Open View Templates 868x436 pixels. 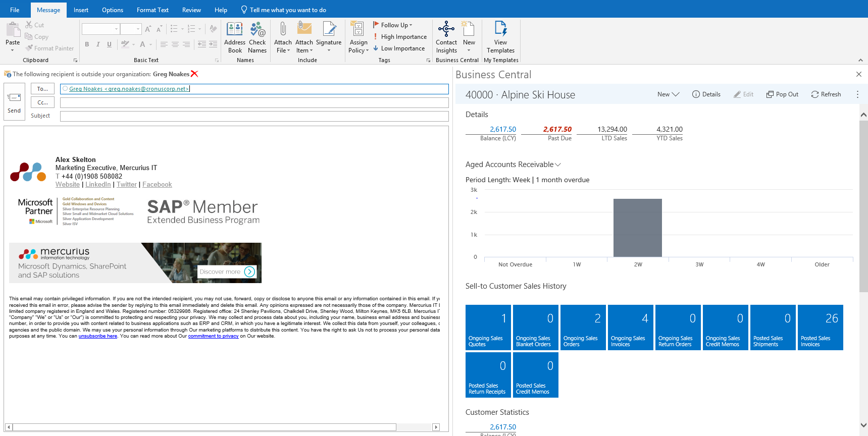pyautogui.click(x=500, y=37)
